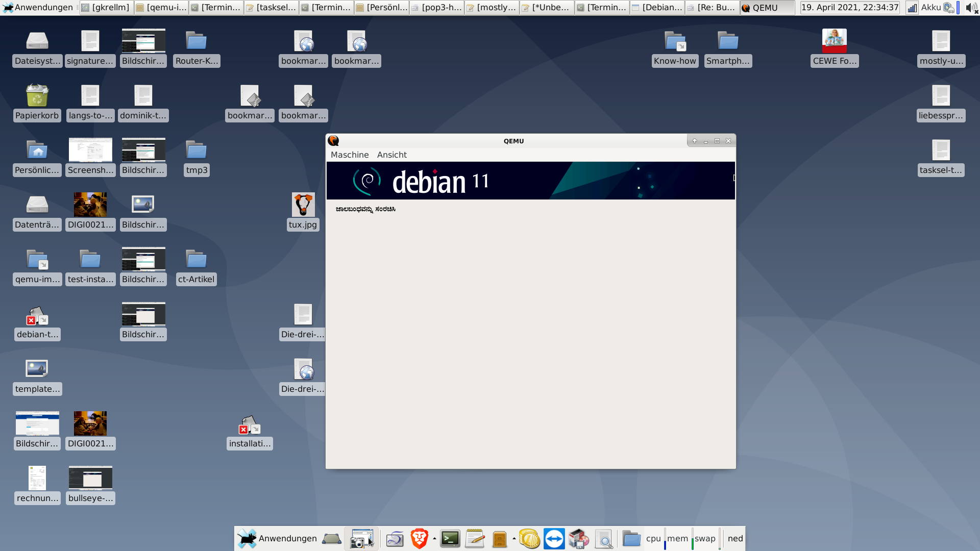This screenshot has height=551, width=980.
Task: Open the blue folder in bottom panel
Action: (631, 539)
